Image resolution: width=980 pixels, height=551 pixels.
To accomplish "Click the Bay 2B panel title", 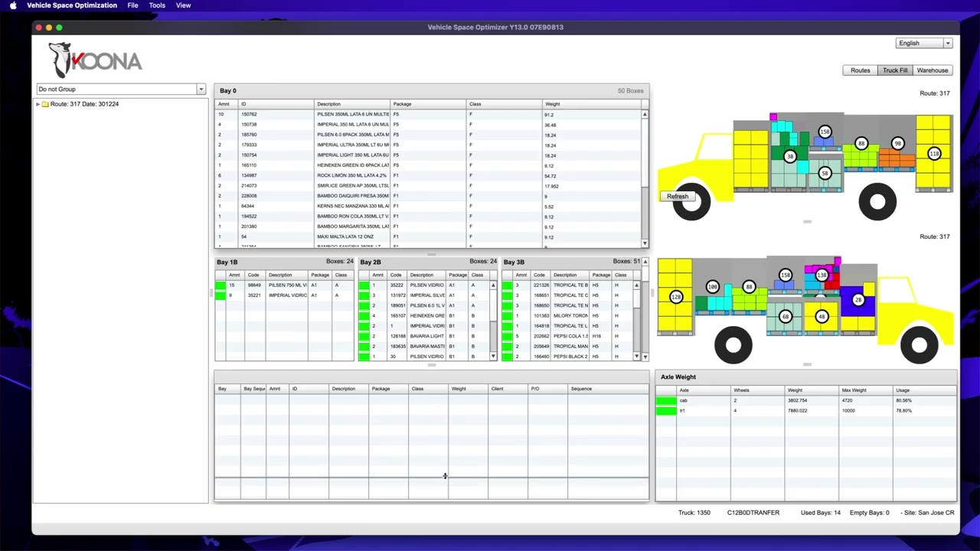I will 371,262.
